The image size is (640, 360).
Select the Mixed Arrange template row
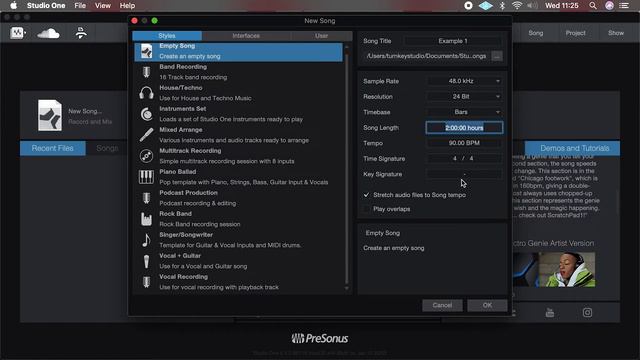(238, 135)
